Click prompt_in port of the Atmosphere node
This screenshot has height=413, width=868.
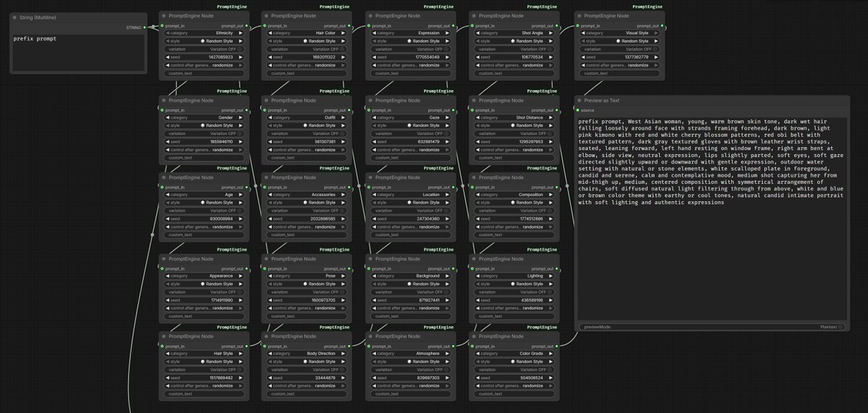click(x=369, y=346)
